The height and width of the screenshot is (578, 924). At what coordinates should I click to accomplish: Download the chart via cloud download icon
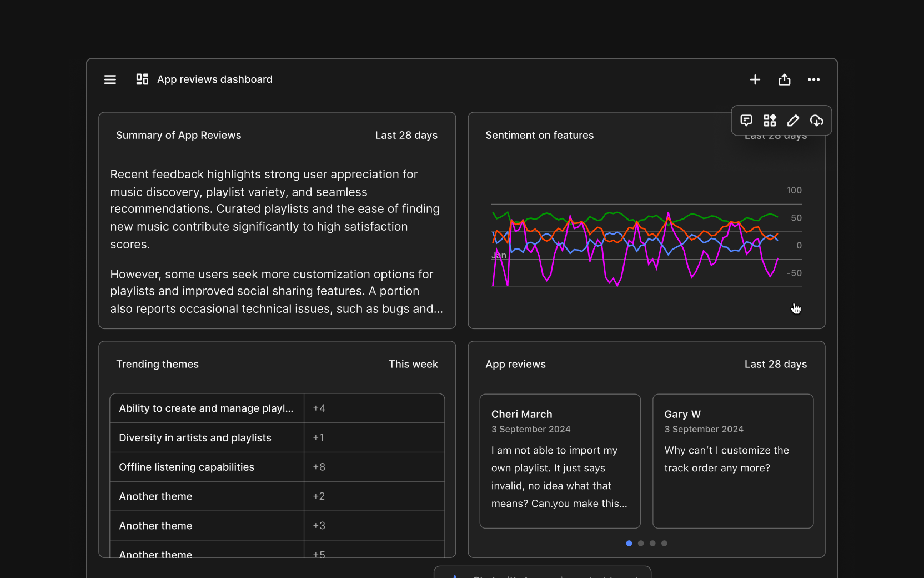(x=816, y=121)
